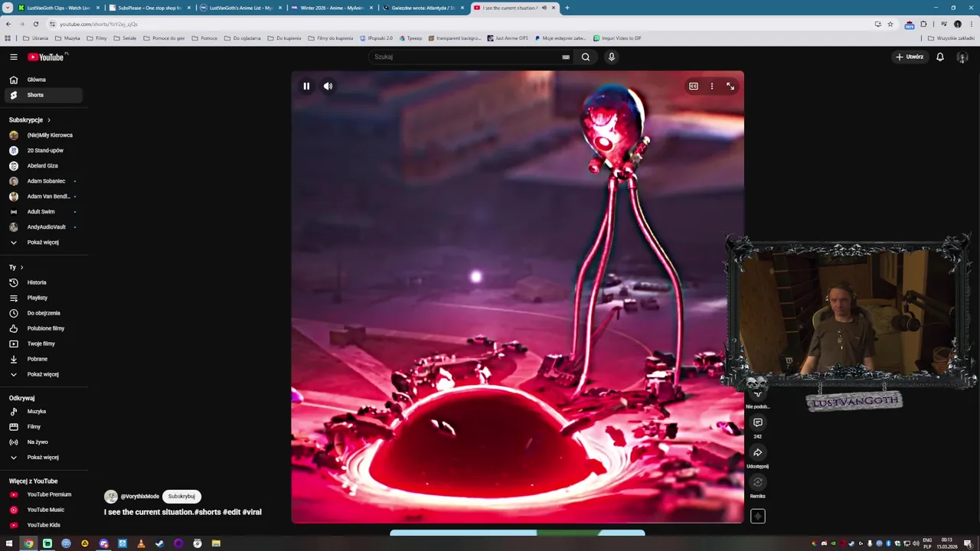The image size is (980, 551).
Task: Open YouTube Music link
Action: coord(44,510)
